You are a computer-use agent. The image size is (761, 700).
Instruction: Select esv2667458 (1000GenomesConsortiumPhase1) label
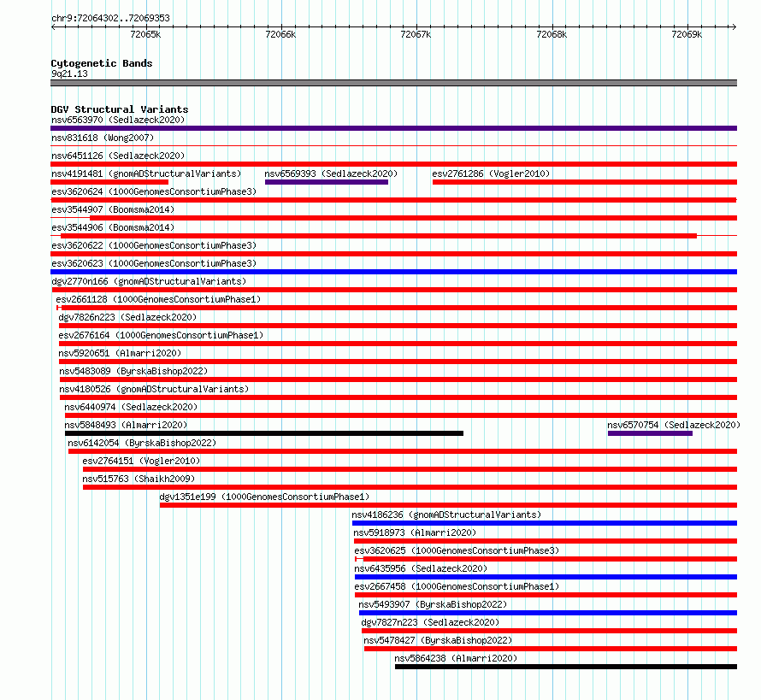coord(457,586)
